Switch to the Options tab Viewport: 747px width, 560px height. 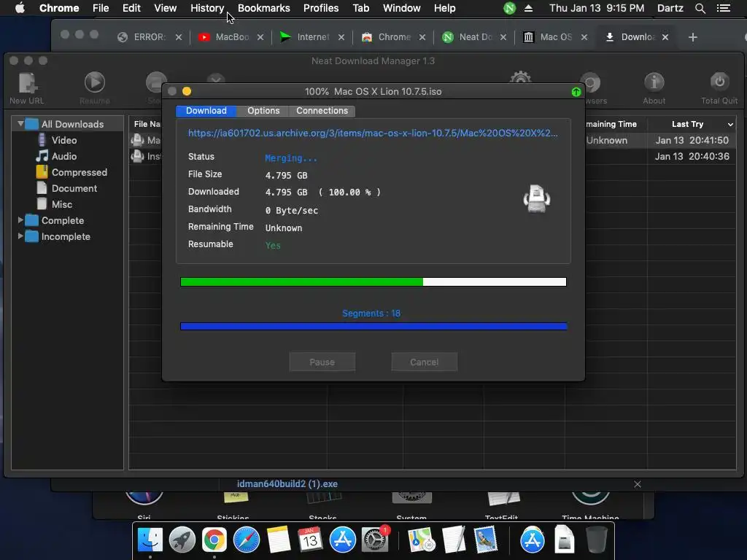click(x=263, y=111)
